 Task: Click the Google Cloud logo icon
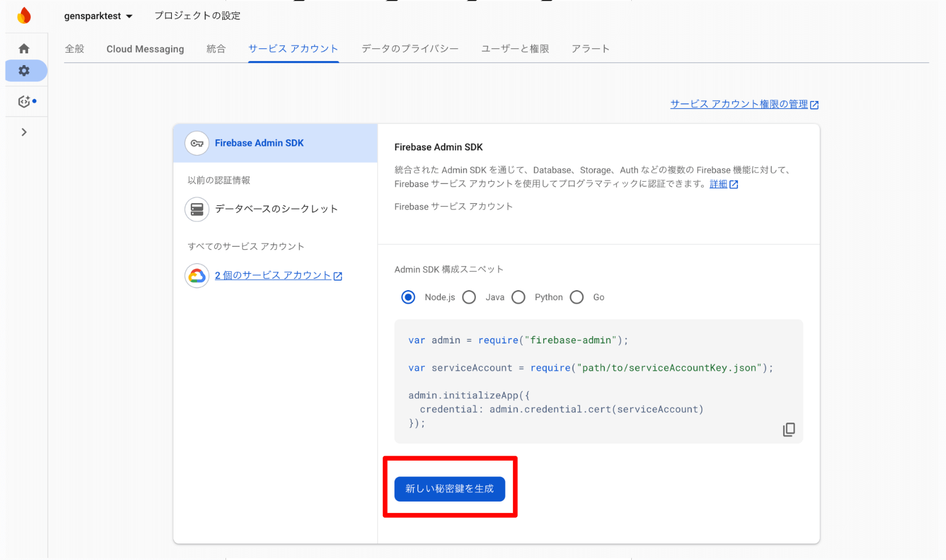(x=197, y=276)
